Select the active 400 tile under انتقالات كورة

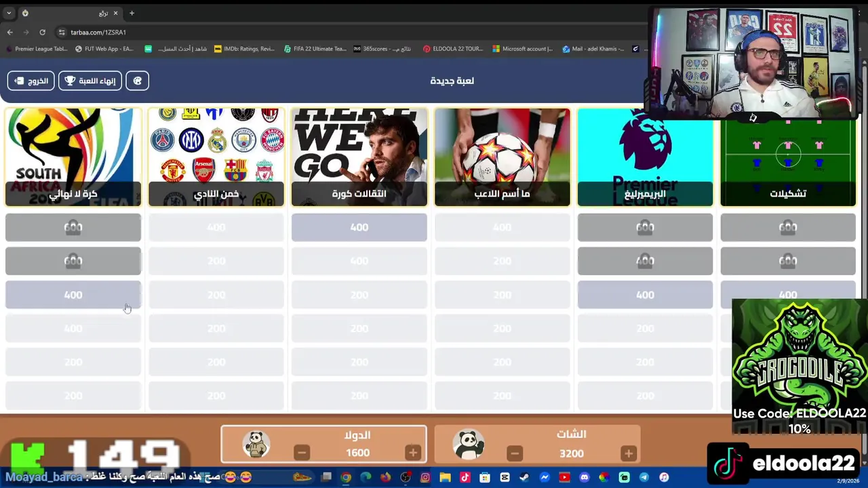(359, 228)
